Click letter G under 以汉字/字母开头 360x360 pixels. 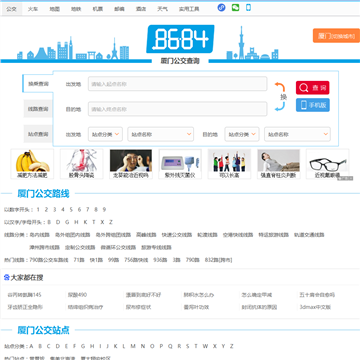point(67,222)
